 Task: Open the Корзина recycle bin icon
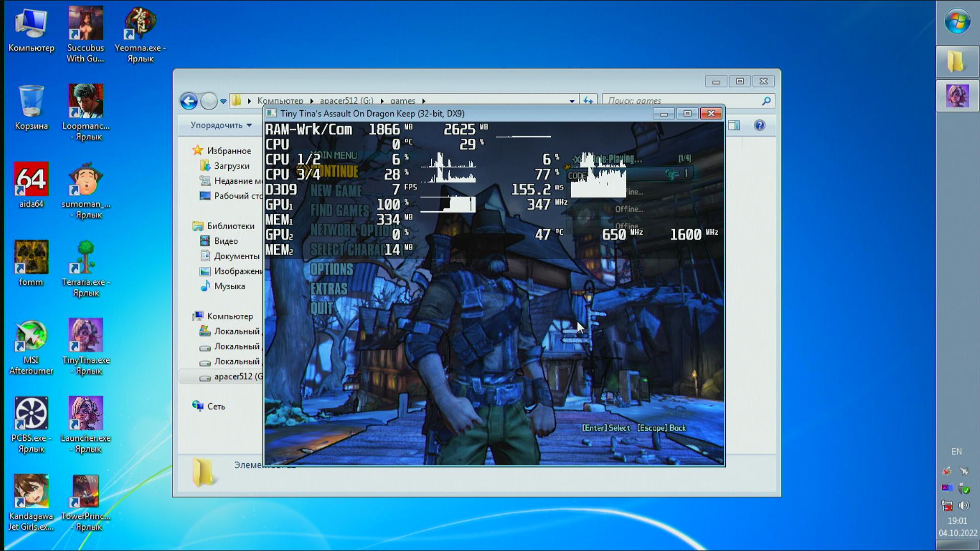(31, 102)
